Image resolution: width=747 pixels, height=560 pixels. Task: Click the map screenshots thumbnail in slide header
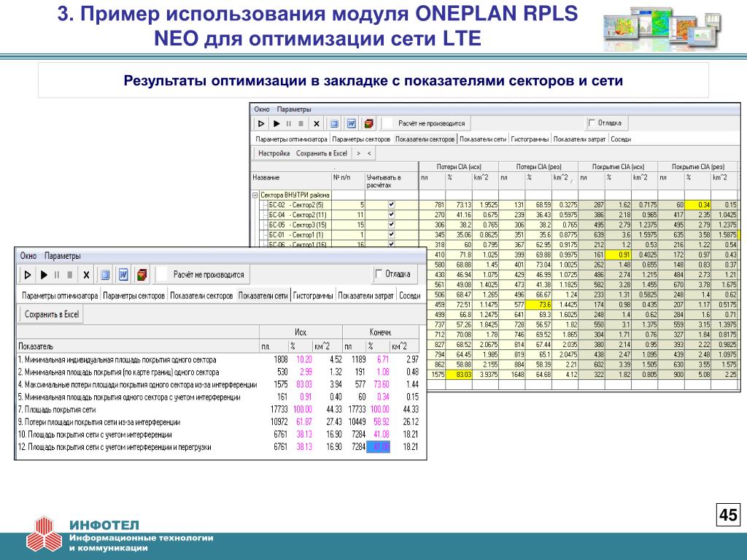(x=662, y=28)
